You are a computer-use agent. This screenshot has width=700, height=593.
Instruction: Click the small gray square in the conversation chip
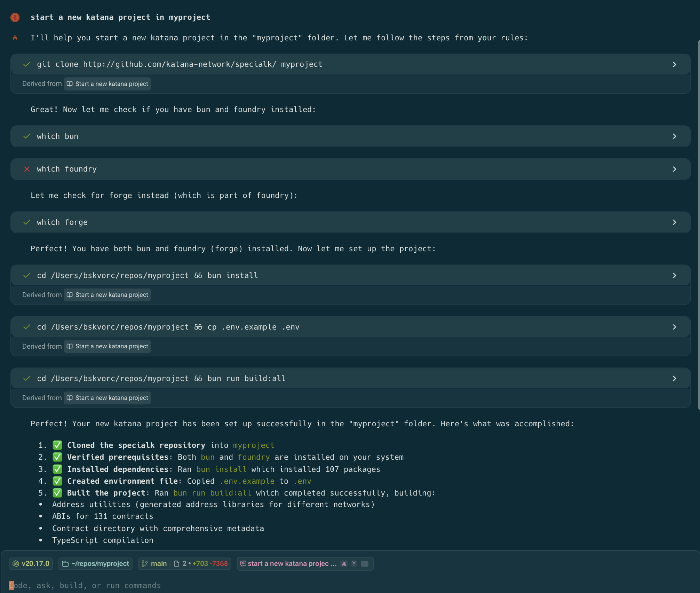tap(365, 563)
